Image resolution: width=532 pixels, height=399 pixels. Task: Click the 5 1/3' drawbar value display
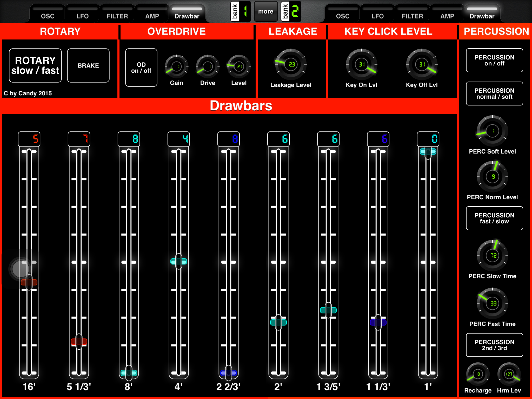coord(79,139)
